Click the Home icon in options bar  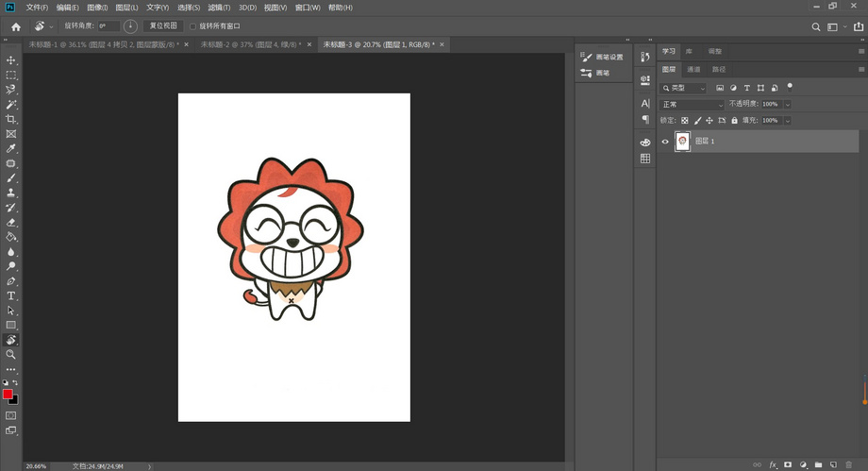[15, 26]
